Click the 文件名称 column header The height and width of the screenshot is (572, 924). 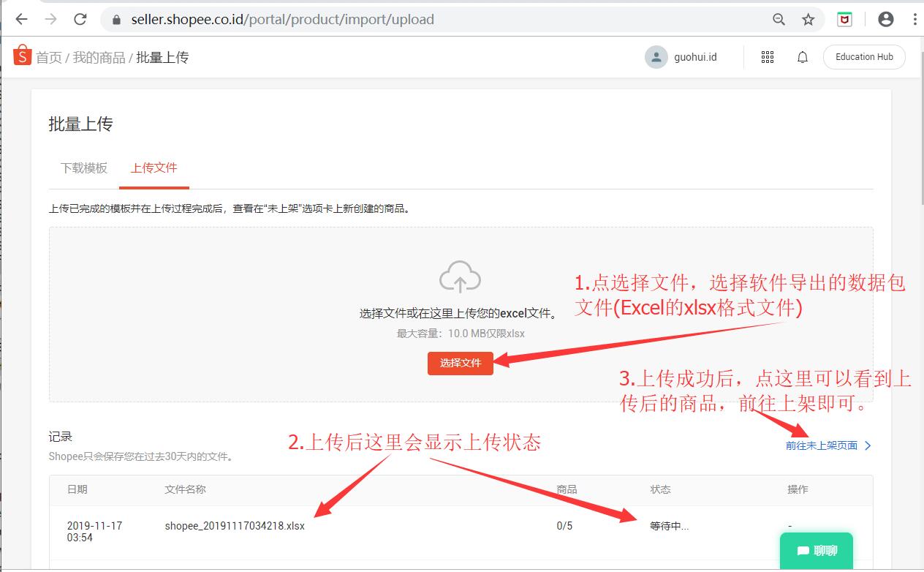click(185, 489)
